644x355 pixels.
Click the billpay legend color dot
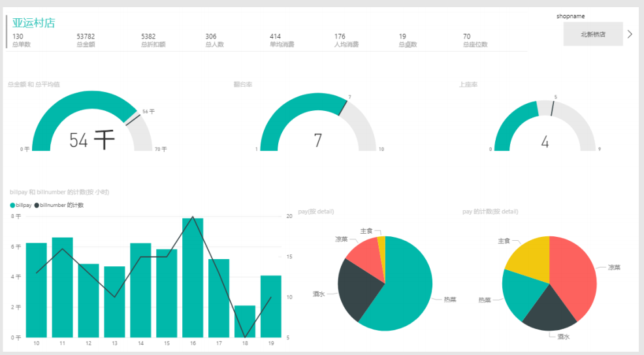click(12, 205)
